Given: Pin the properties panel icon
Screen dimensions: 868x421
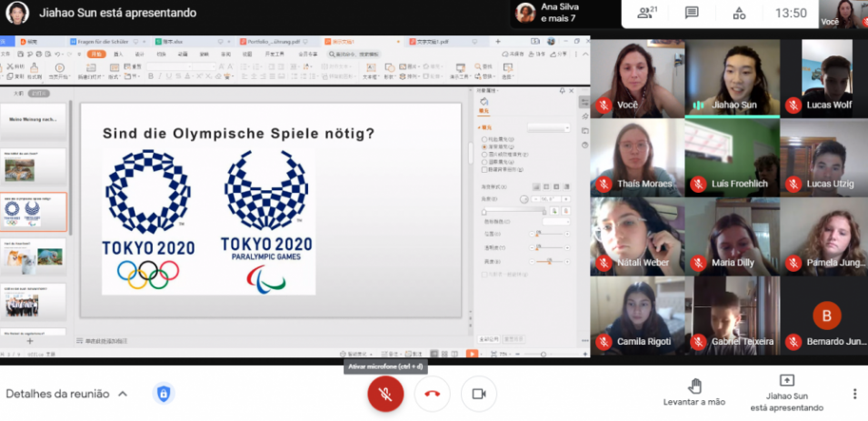Looking at the screenshot, I should (563, 90).
